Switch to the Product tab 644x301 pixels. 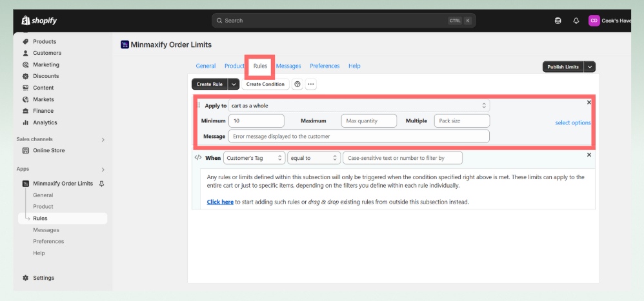pos(234,66)
